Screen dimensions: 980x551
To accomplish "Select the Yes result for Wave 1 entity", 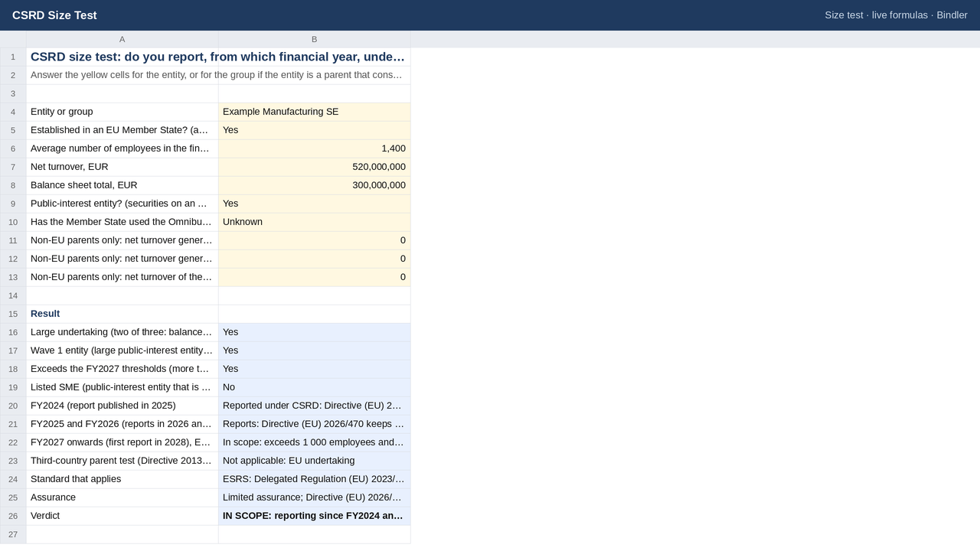I will tap(315, 350).
